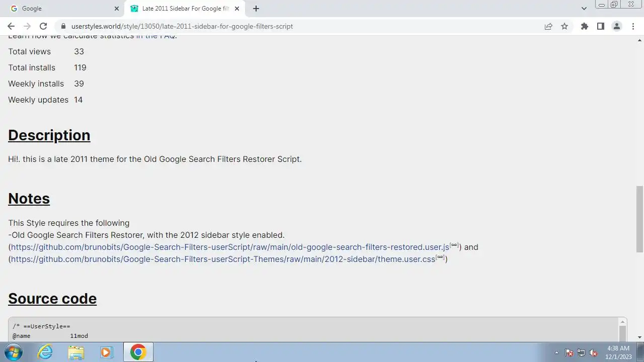The image size is (644, 362).
Task: Show hidden system tray icons
Action: pos(556,352)
